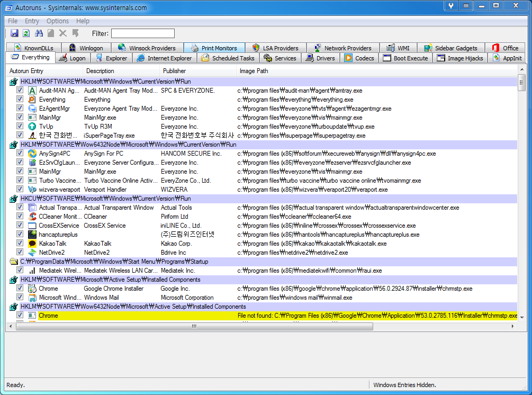Screen dimensions: 532x395
Task: Select the EzAgentMgr entry icon
Action: coord(32,108)
